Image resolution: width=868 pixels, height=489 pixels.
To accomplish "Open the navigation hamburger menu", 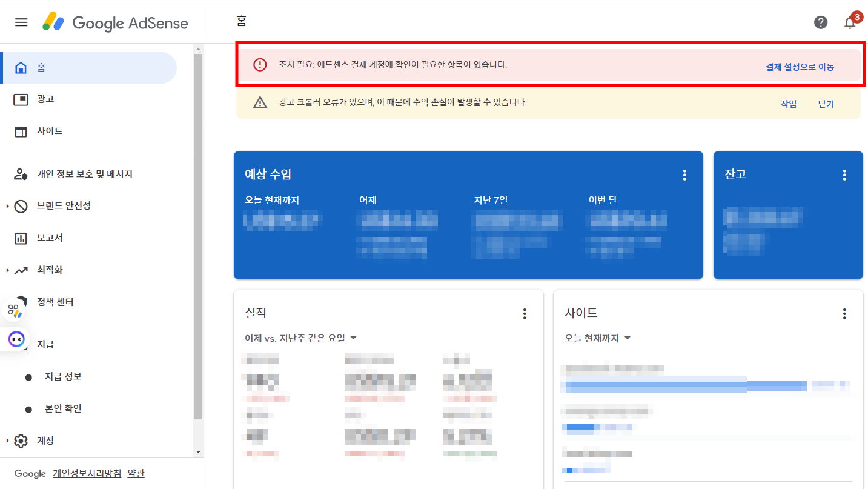I will pyautogui.click(x=21, y=22).
